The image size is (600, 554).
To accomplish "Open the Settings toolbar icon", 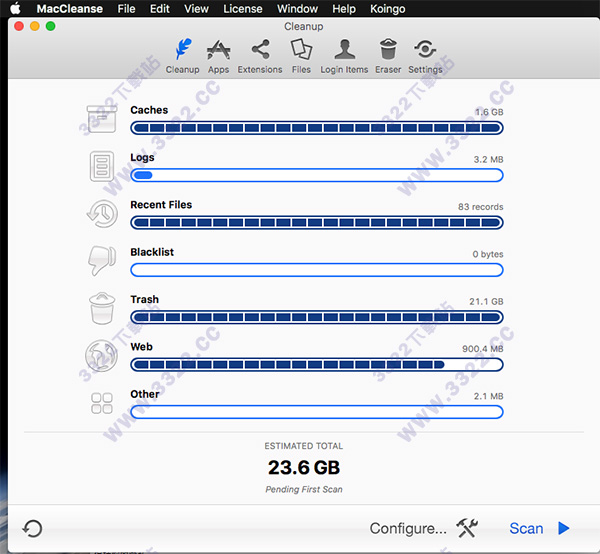I will [x=425, y=49].
